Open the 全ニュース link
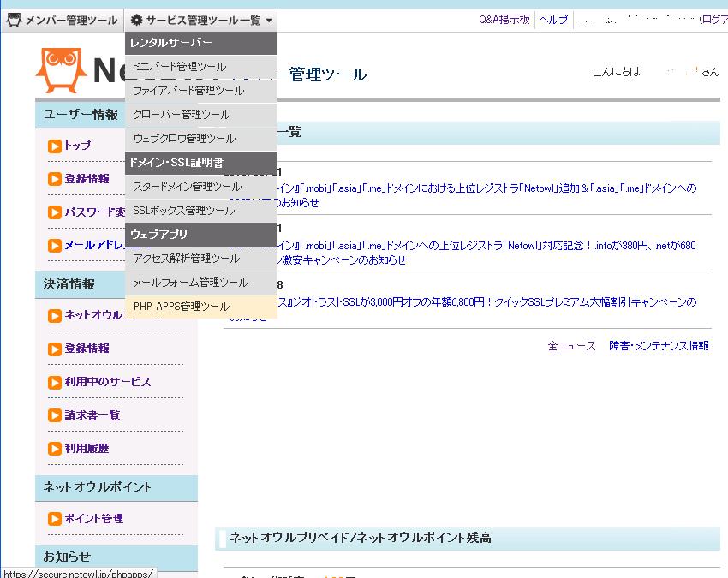This screenshot has height=578, width=728. 571,346
